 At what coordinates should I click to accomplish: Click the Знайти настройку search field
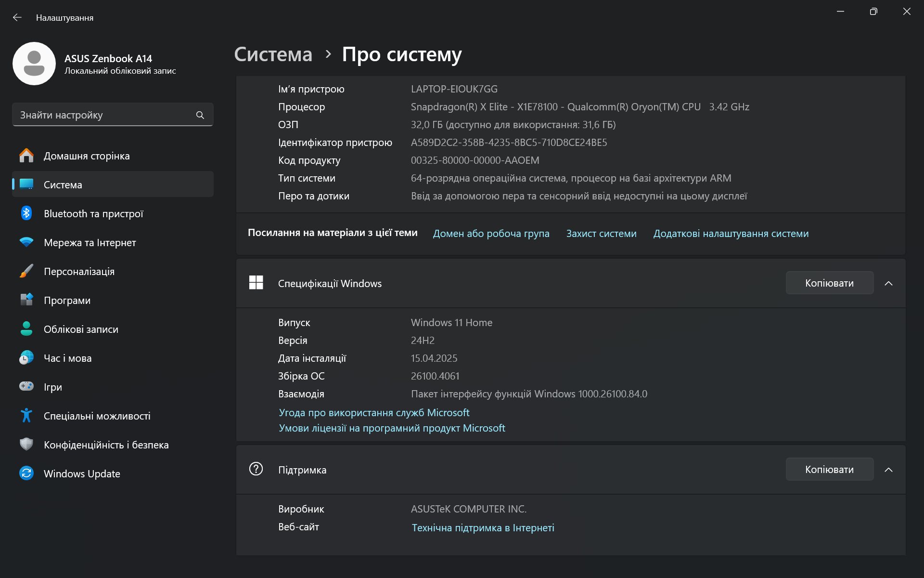103,115
